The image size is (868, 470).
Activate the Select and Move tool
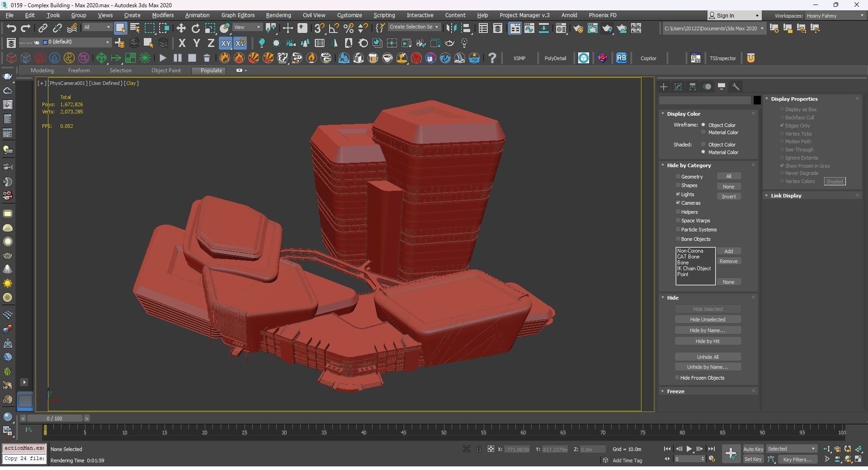pos(181,28)
